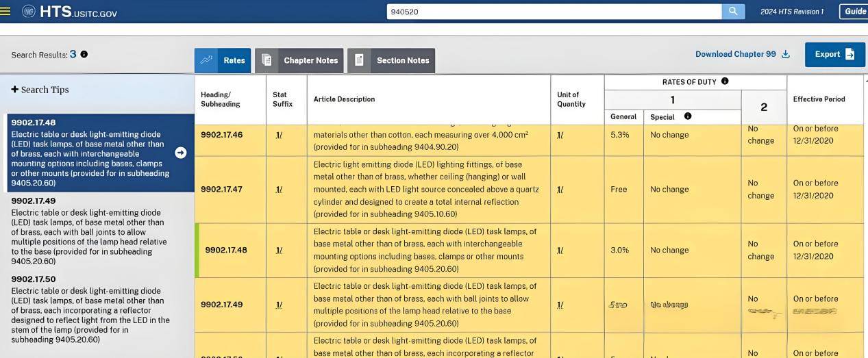This screenshot has height=358, width=868.
Task: Click info icon beside Rates of Duty
Action: pos(725,81)
